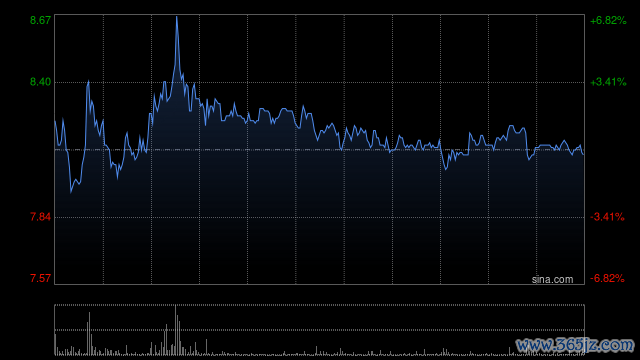Click the +3.41% percentage label
This screenshot has height=360, width=640.
608,82
